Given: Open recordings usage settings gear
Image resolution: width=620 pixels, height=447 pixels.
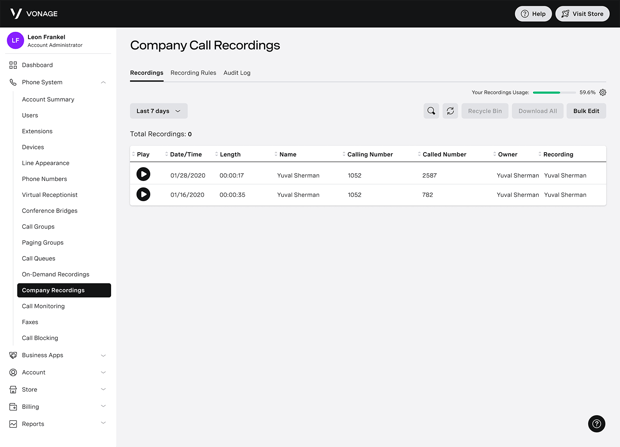Looking at the screenshot, I should pyautogui.click(x=603, y=92).
